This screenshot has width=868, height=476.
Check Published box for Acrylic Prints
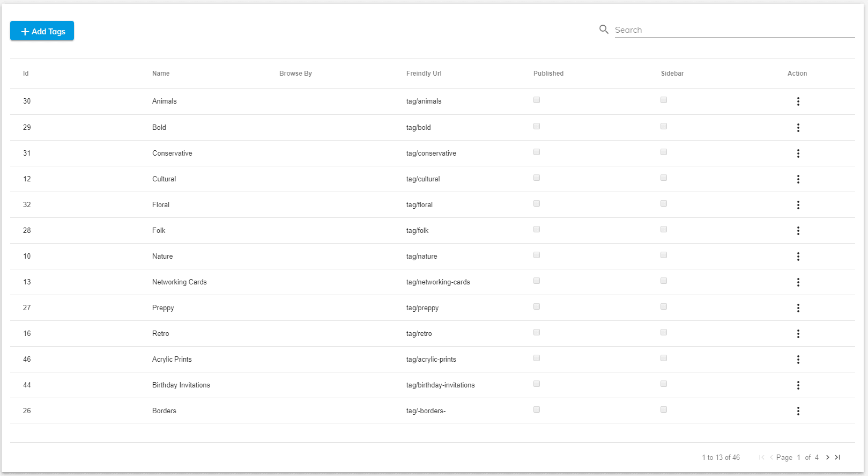click(537, 358)
